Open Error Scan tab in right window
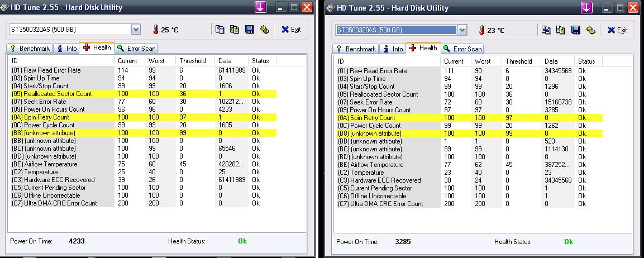Screen dimensions: 644x258 (x=462, y=49)
